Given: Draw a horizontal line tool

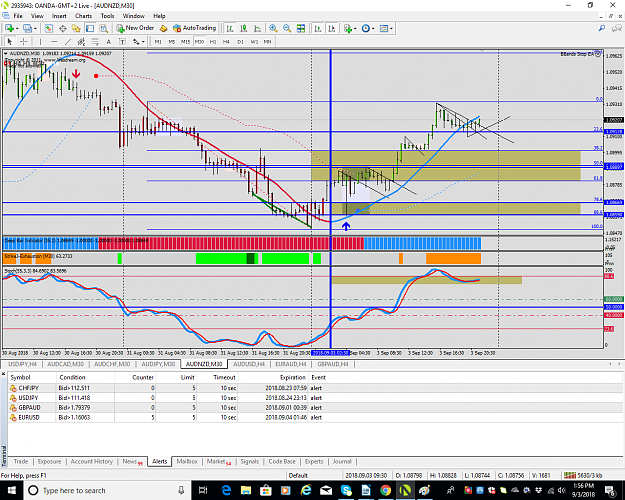Looking at the screenshot, I should pyautogui.click(x=54, y=41).
